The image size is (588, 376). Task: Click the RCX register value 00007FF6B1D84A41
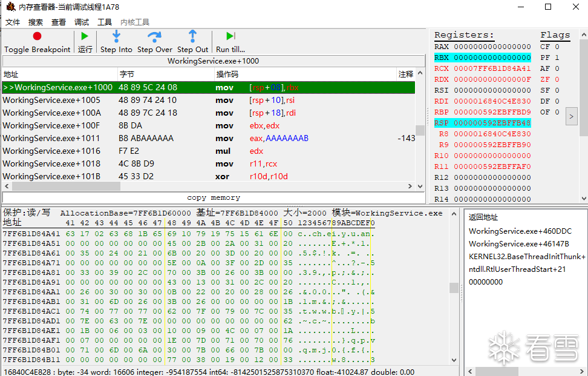[492, 68]
